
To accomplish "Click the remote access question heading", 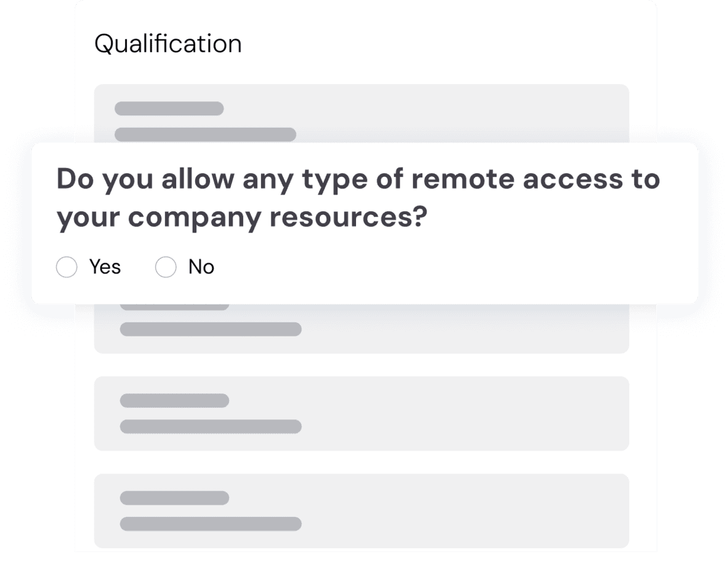I will pos(358,181).
